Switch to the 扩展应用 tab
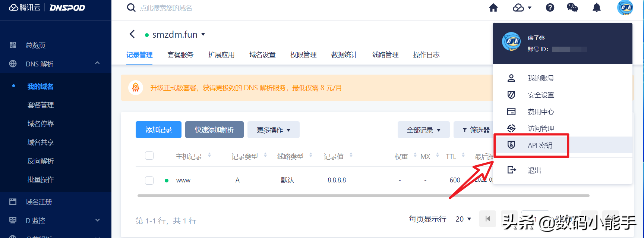Viewport: 644px width, 238px height. (221, 55)
